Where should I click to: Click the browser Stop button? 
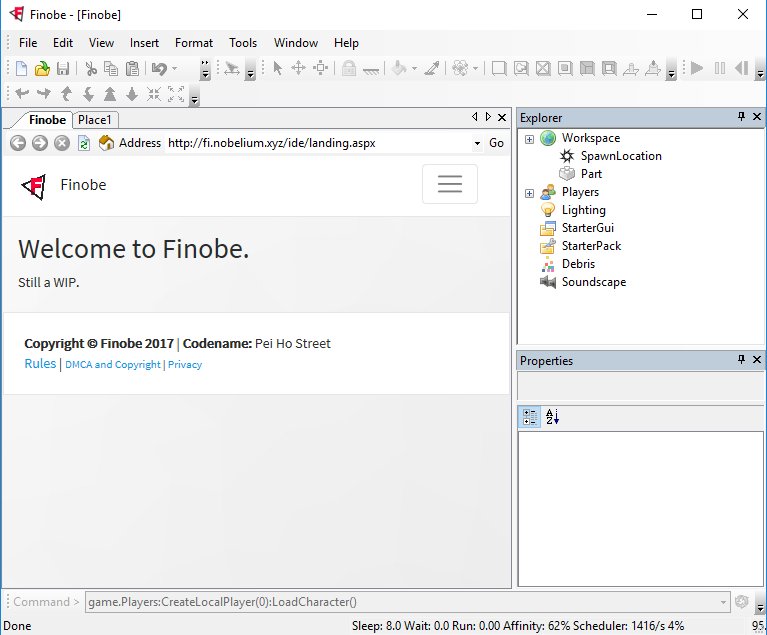62,143
